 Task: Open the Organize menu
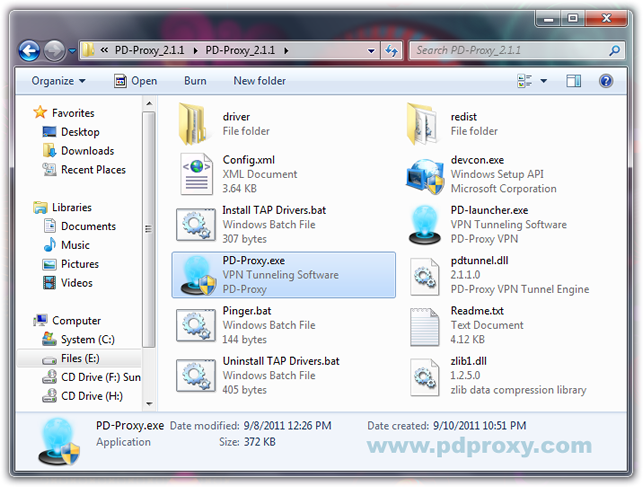coord(58,81)
